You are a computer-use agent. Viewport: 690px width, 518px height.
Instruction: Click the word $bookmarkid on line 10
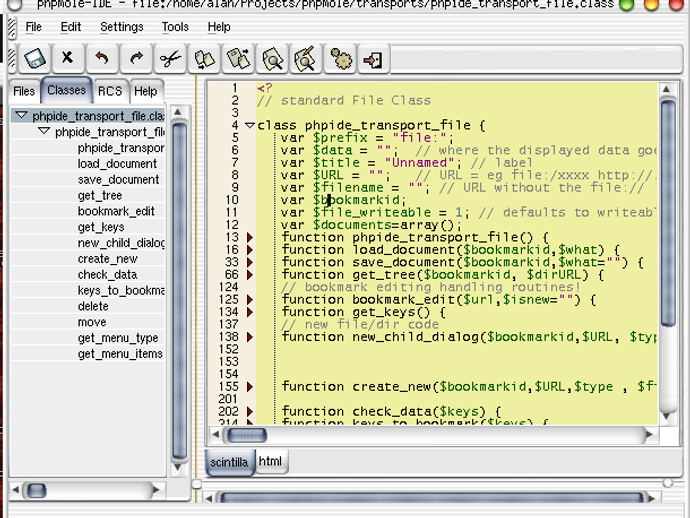(x=359, y=200)
